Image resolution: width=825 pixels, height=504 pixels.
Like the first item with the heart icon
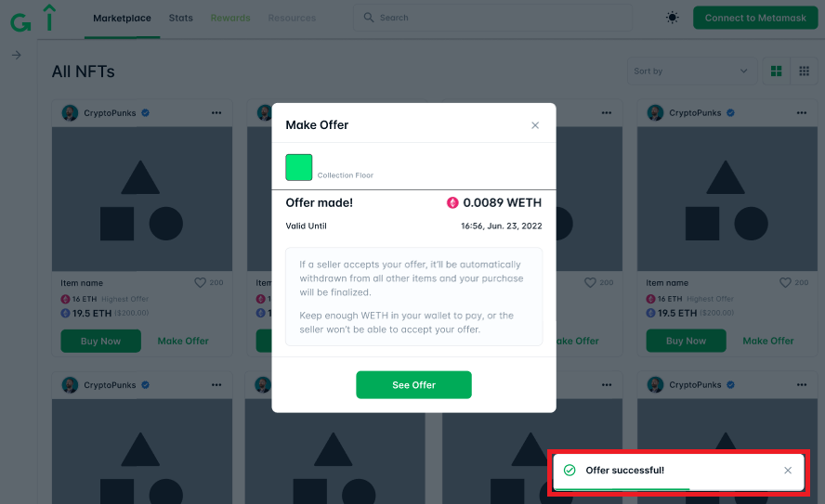click(200, 283)
